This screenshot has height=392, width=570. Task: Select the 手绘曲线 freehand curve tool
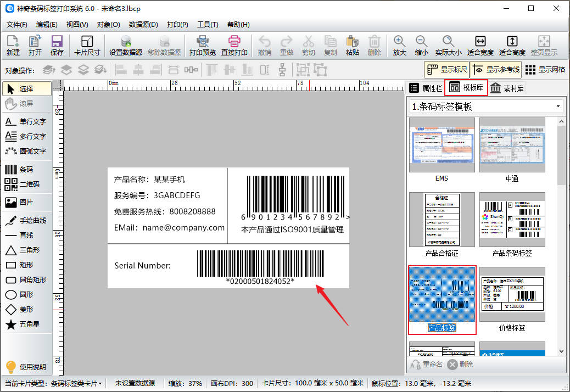(26, 221)
